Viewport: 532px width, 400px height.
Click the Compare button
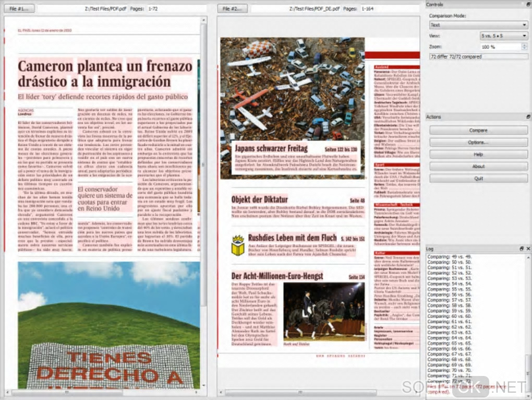(478, 131)
